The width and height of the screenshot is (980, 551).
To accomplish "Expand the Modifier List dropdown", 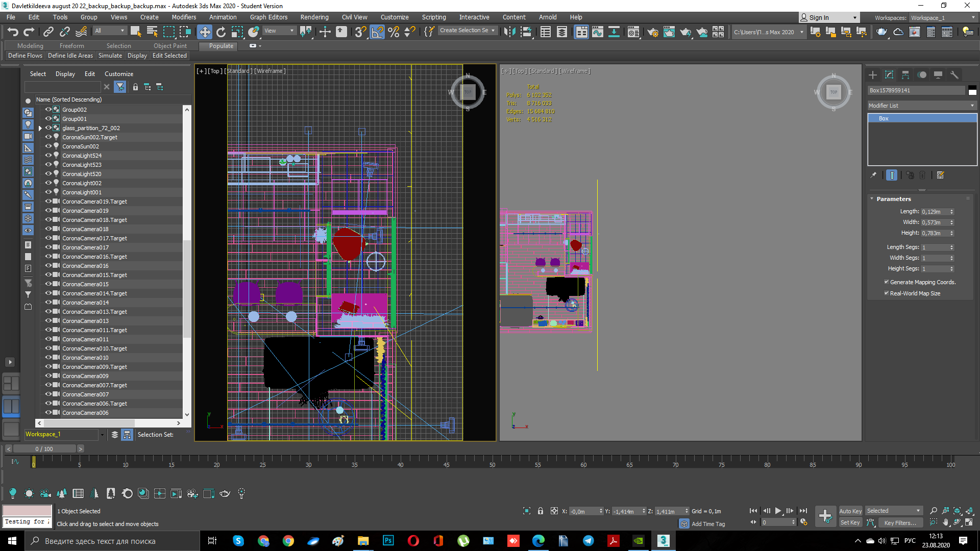I will tap(922, 106).
